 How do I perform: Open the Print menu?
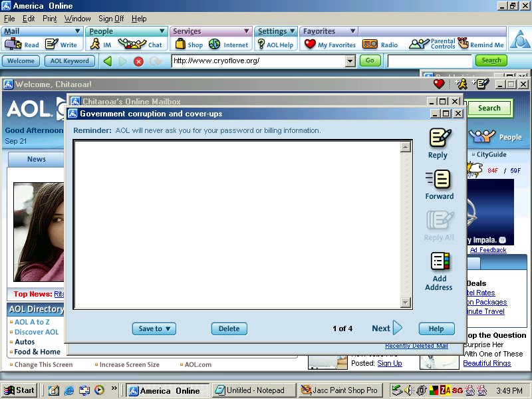pos(49,19)
